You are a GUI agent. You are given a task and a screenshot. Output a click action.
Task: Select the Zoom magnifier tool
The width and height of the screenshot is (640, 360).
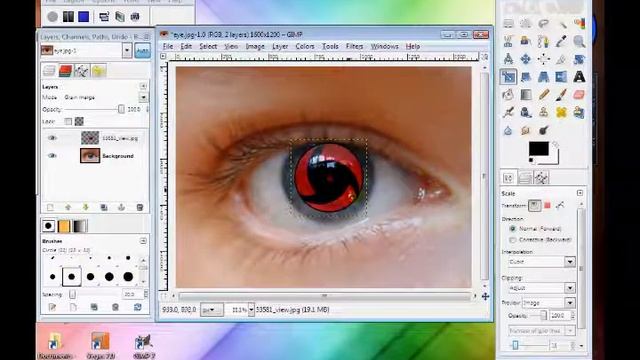pos(579,41)
